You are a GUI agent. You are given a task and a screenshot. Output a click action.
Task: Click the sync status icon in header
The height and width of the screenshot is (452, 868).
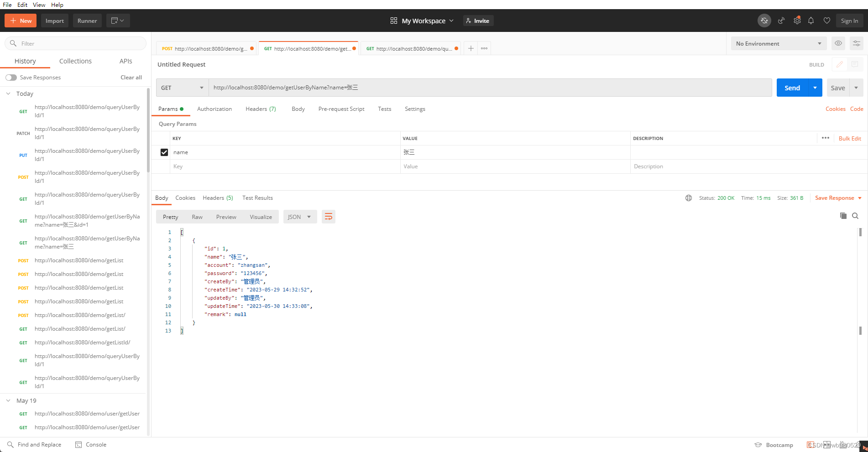[x=764, y=21]
